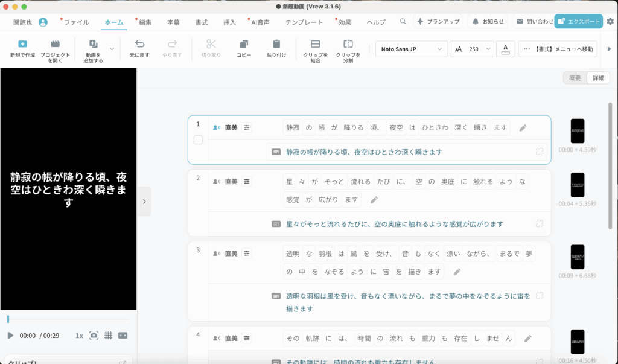Open the Noto Sans JP font dropdown
This screenshot has height=364, width=618.
(412, 49)
